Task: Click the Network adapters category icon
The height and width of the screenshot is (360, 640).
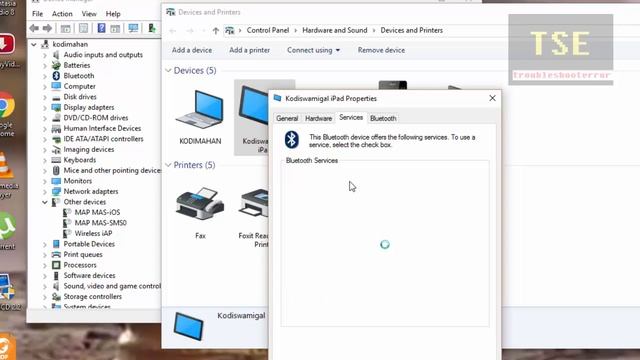Action: [56, 191]
